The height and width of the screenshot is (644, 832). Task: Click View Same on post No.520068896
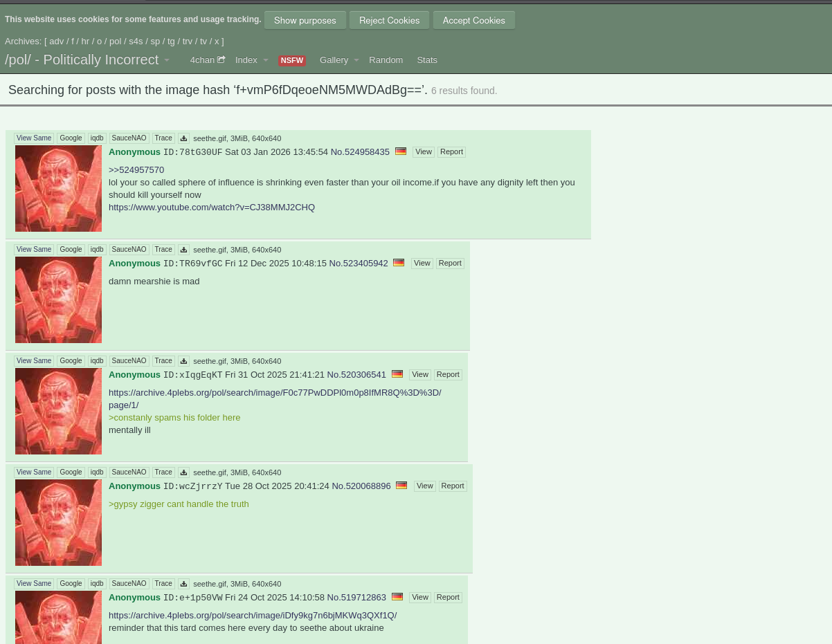point(34,472)
